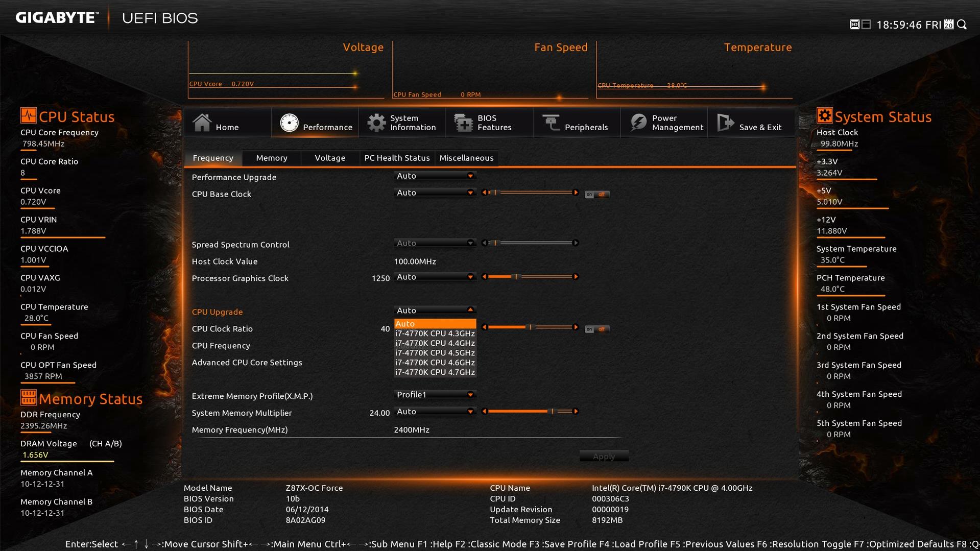The image size is (980, 551).
Task: Choose i7-4770K CPU 4.7GHz option
Action: (435, 372)
